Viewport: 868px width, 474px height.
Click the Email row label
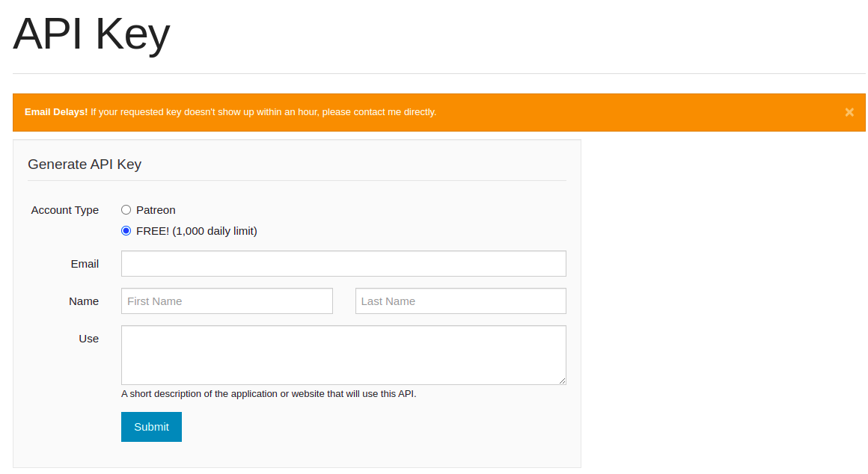click(x=85, y=263)
